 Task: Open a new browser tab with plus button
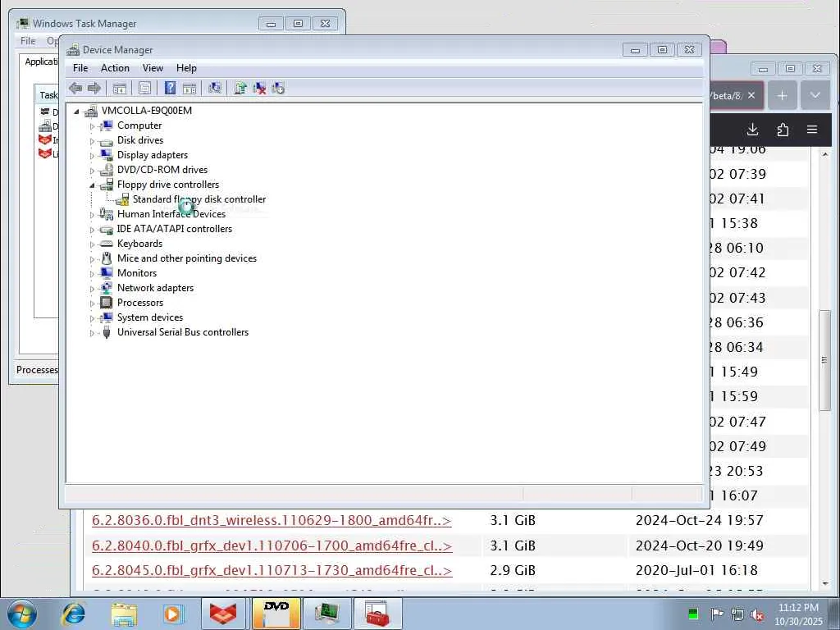coord(782,95)
